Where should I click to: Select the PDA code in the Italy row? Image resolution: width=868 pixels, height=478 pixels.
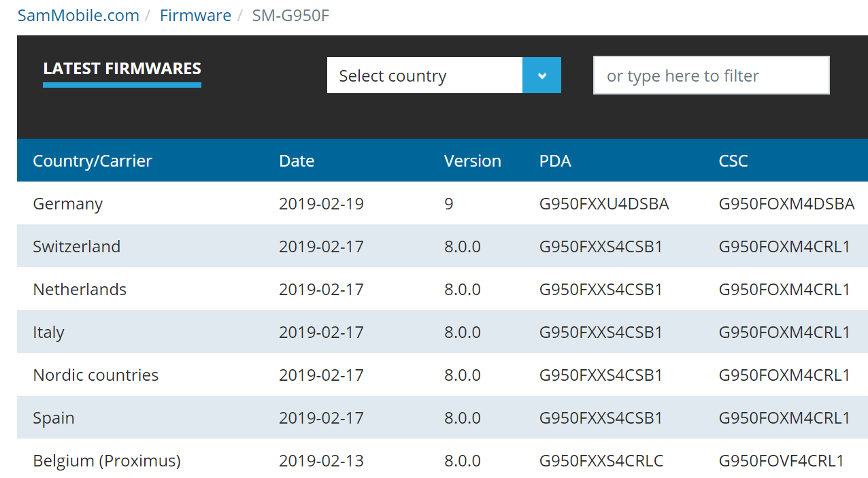coord(601,332)
